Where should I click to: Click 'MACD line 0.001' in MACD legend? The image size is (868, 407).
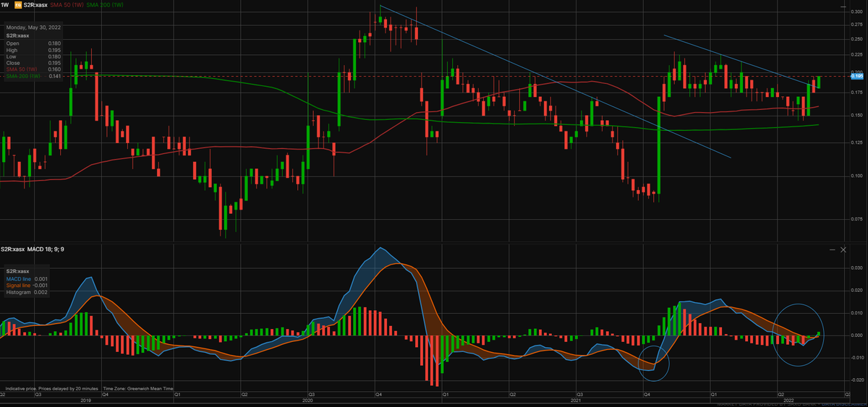(x=27, y=278)
